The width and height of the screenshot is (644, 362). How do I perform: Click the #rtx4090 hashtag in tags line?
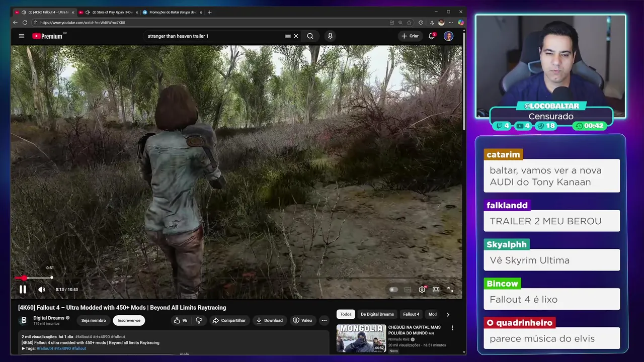pos(62,348)
